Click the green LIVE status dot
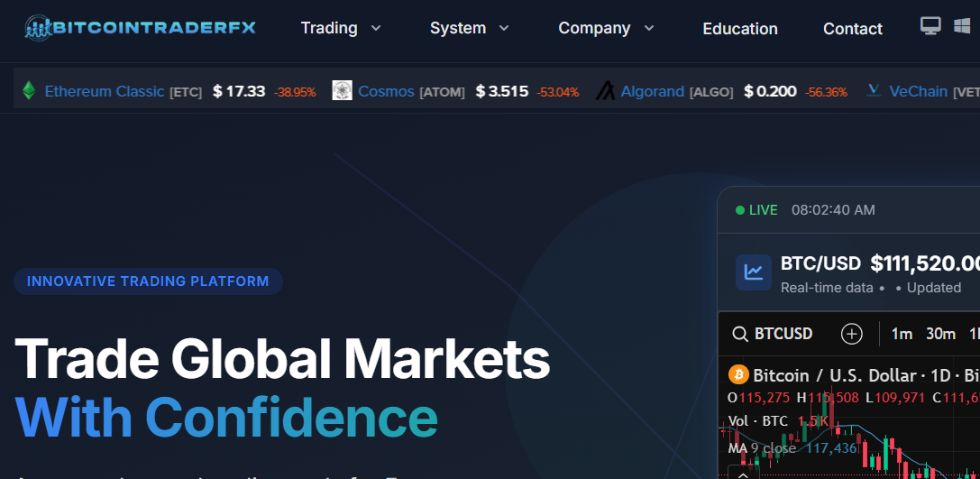Viewport: 980px width, 479px height. (x=740, y=210)
